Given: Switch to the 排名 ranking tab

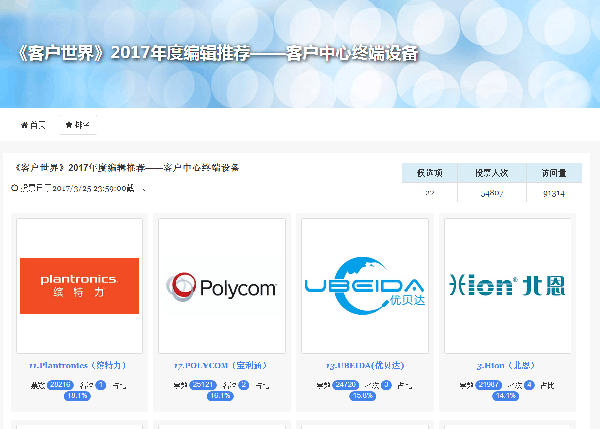Looking at the screenshot, I should coord(76,125).
